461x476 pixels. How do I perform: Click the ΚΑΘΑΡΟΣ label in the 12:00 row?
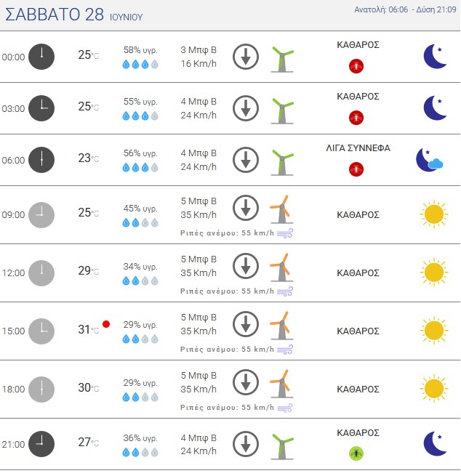(x=358, y=273)
